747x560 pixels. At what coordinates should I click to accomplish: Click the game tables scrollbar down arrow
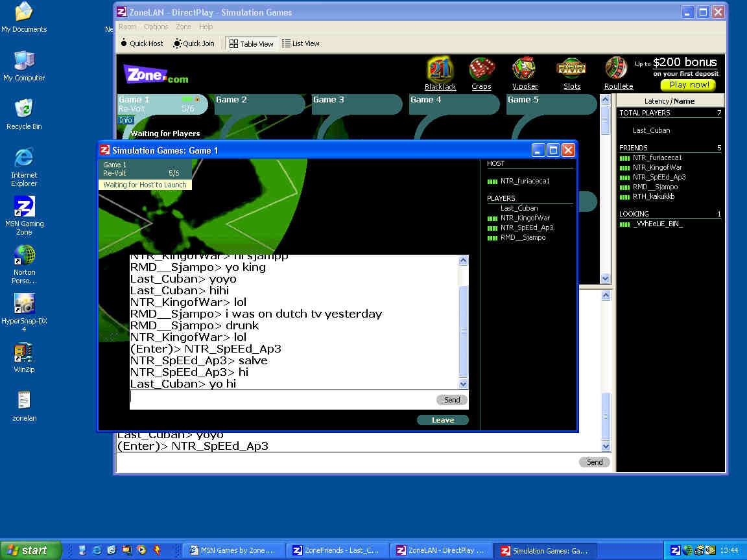coord(605,279)
